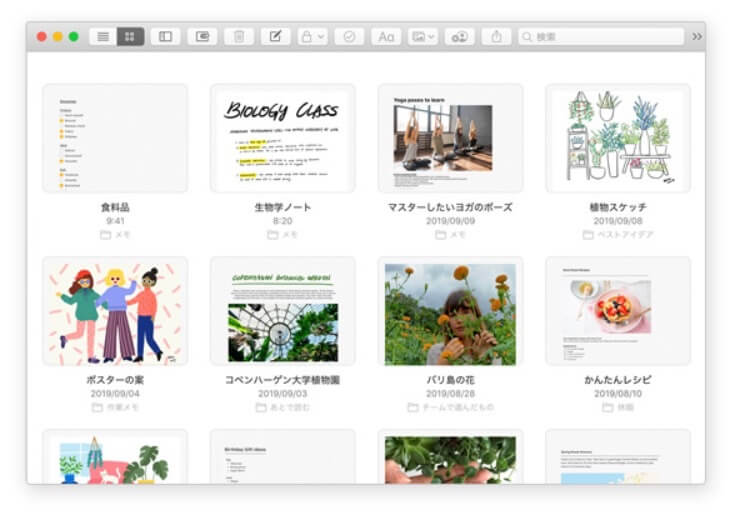
Task: Open the yoga poses note thumbnail
Action: point(450,138)
